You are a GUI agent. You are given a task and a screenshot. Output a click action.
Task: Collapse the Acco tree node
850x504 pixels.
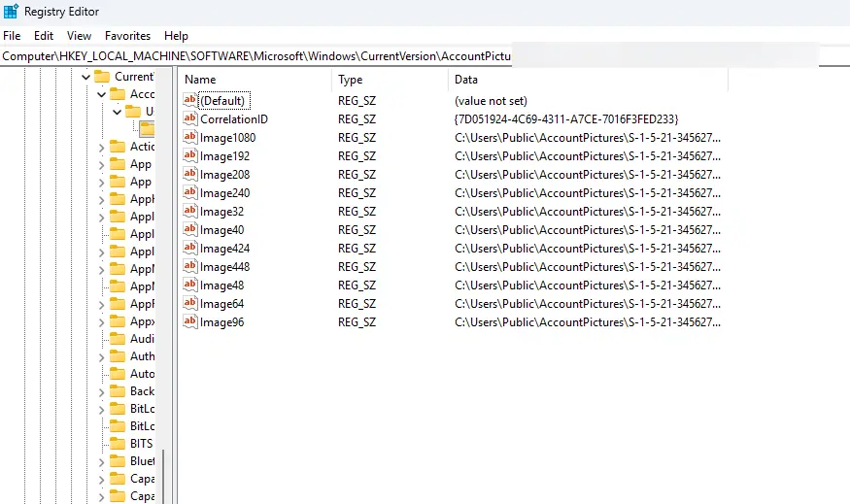101,94
